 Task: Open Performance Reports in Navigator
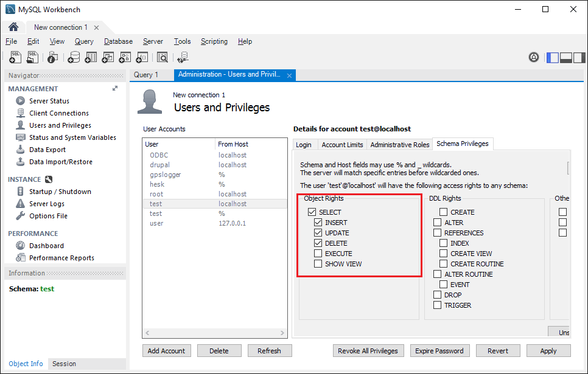[61, 258]
